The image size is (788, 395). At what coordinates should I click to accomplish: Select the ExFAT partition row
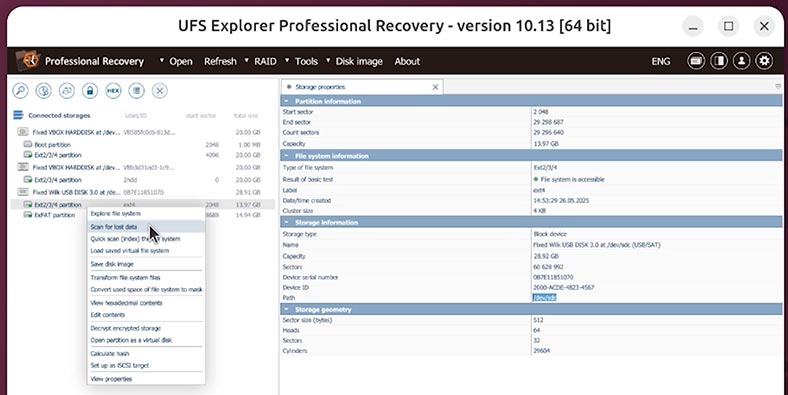point(143,215)
